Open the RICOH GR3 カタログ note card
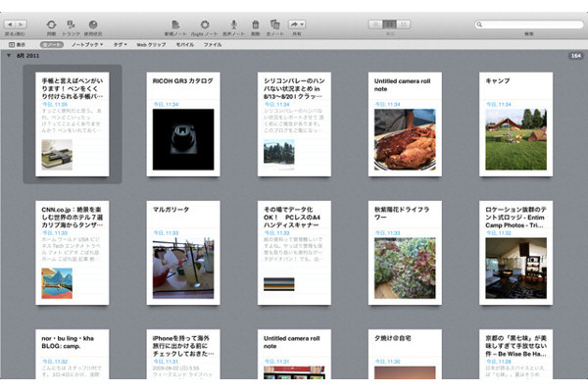 181,123
